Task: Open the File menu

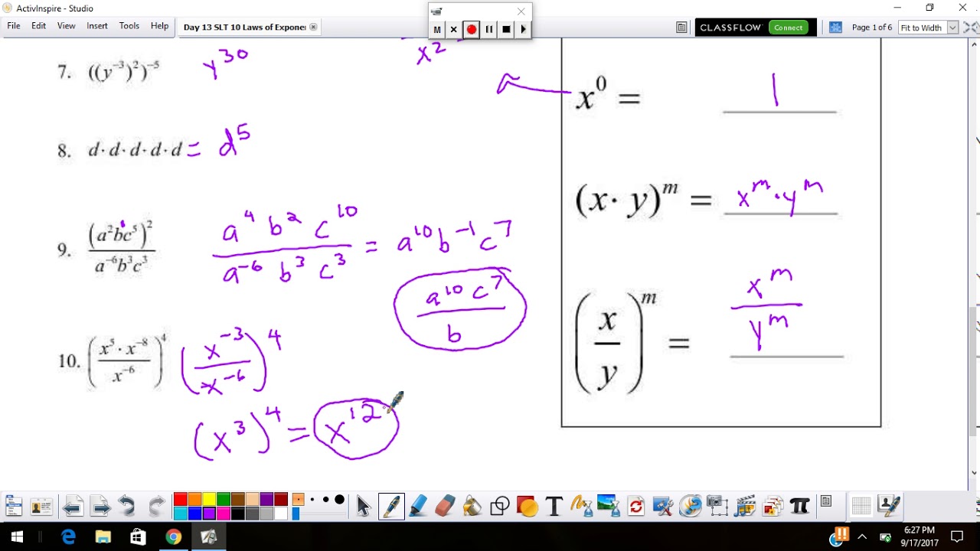Action: tap(14, 26)
